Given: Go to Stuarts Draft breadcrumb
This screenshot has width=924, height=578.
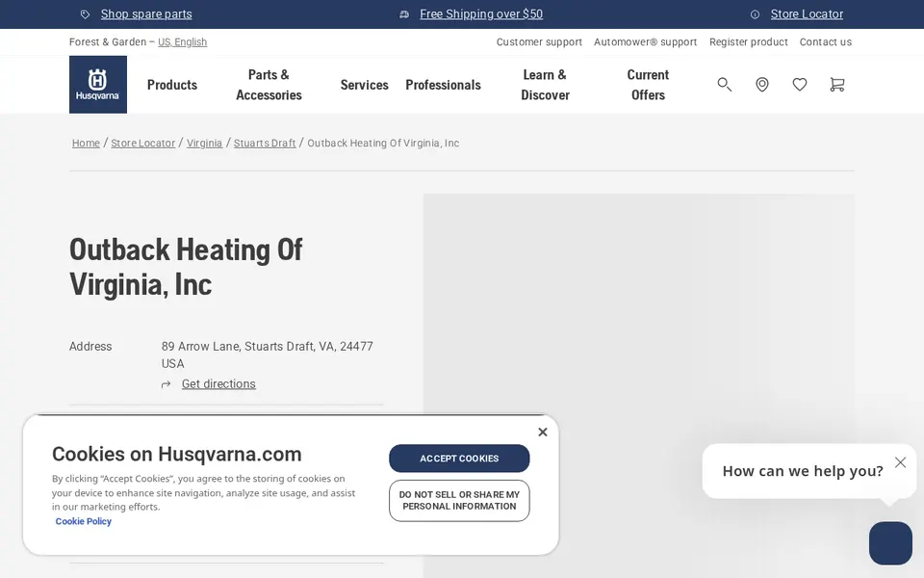Looking at the screenshot, I should pos(265,143).
